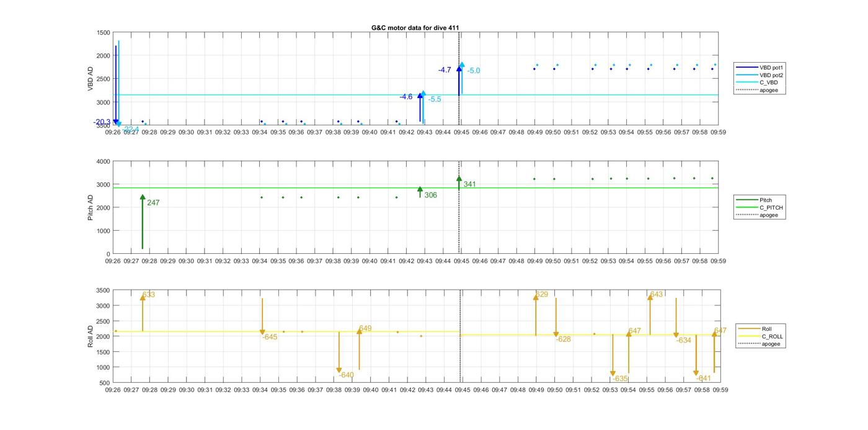The height and width of the screenshot is (430, 868).
Task: Click the 'VBD AD' y-axis label
Action: pos(91,79)
